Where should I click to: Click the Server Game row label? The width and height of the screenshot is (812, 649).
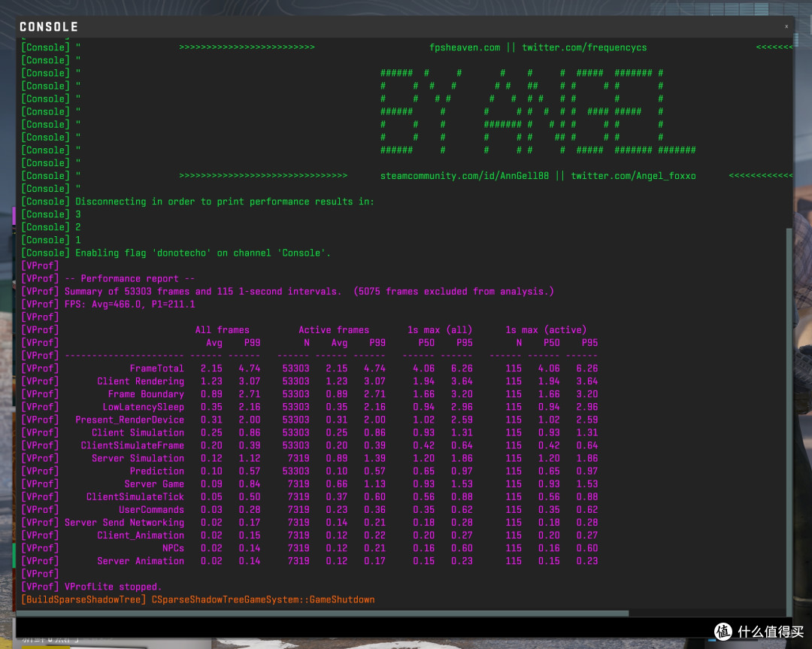[x=154, y=484]
